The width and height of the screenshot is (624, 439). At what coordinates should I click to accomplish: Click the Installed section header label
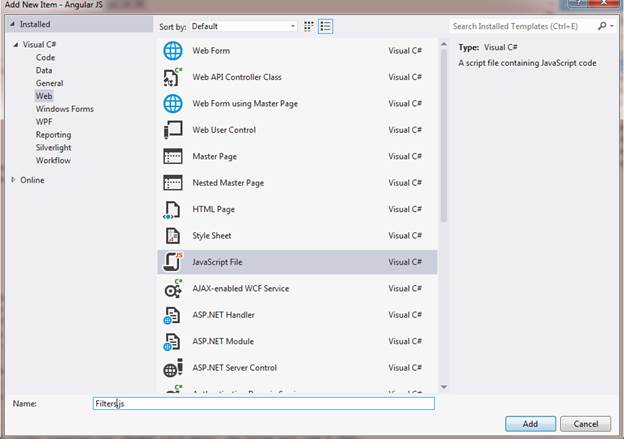pyautogui.click(x=35, y=24)
